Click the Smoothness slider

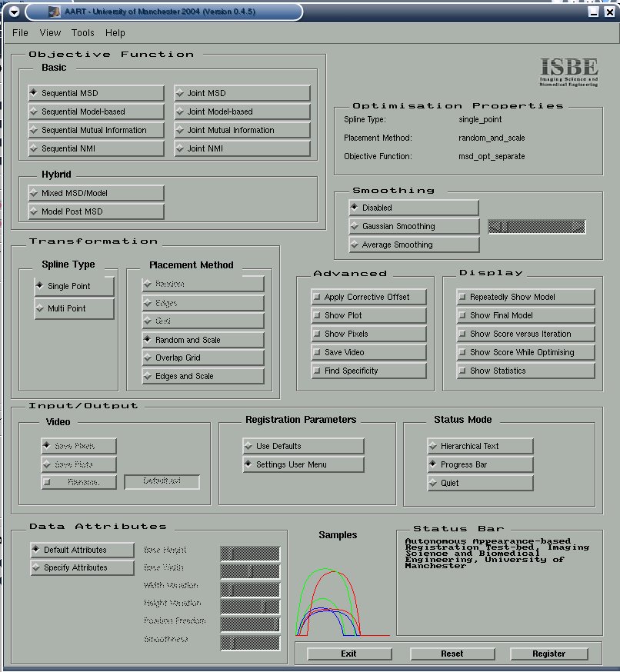point(251,643)
